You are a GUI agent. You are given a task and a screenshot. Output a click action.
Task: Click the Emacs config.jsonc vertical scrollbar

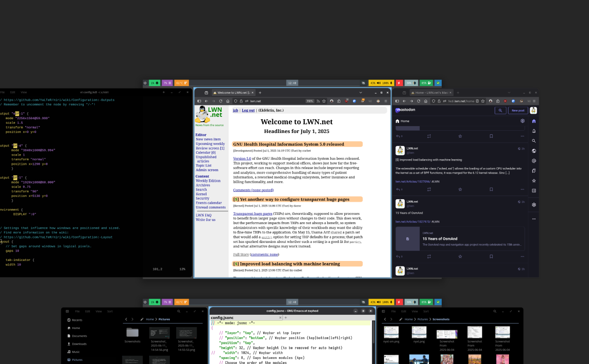click(x=373, y=341)
